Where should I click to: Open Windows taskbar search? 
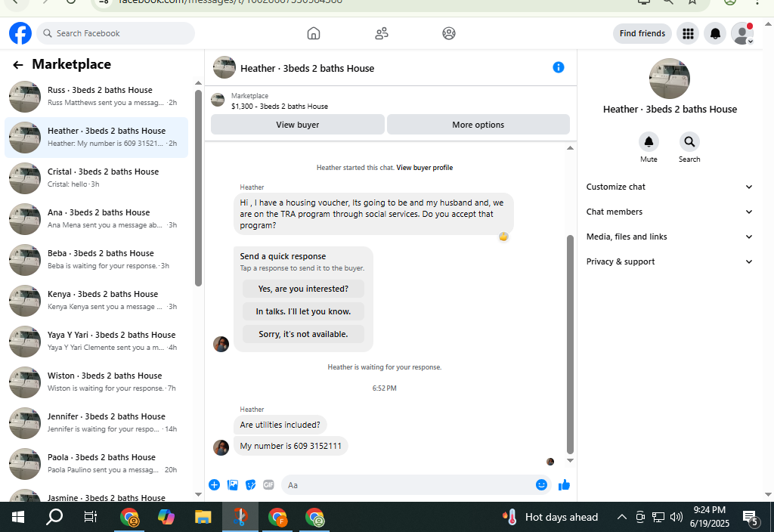click(54, 517)
